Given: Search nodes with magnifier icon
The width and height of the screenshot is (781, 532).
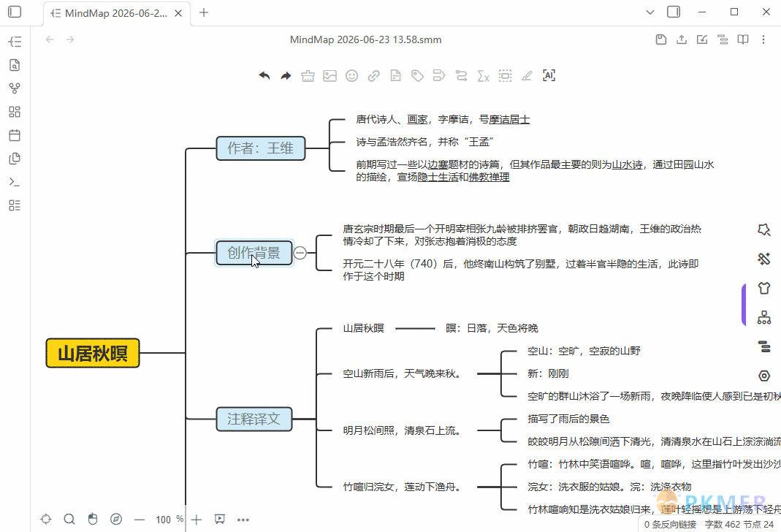Looking at the screenshot, I should 69,520.
